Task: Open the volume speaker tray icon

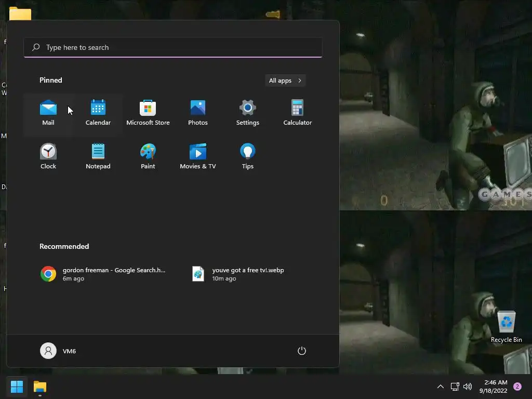Action: (x=468, y=387)
